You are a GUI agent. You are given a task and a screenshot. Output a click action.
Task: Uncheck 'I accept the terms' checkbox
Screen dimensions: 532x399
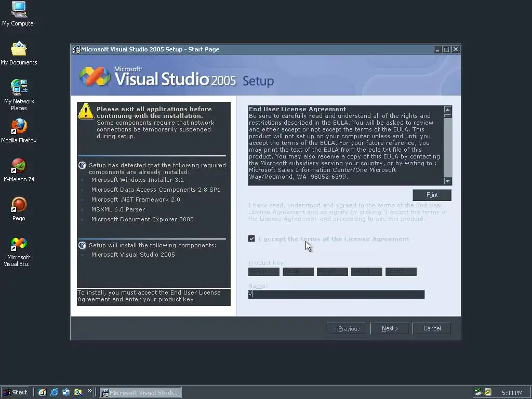coord(251,239)
